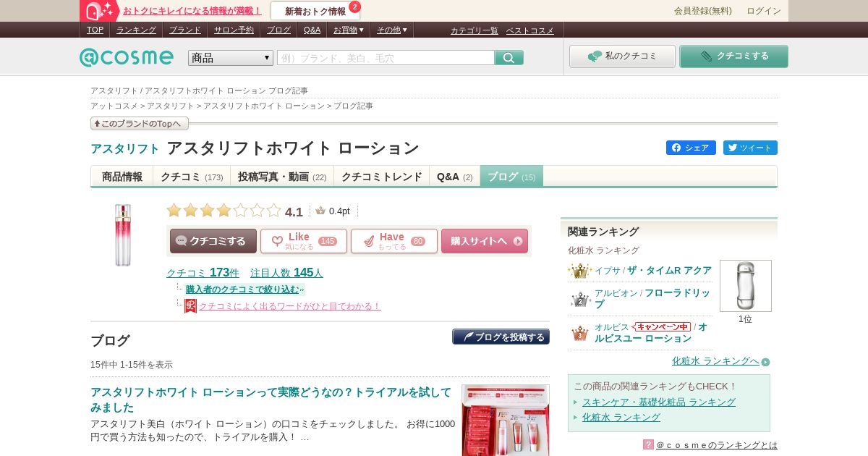Open クチコミによく出るワード link
The width and height of the screenshot is (868, 456).
click(290, 306)
